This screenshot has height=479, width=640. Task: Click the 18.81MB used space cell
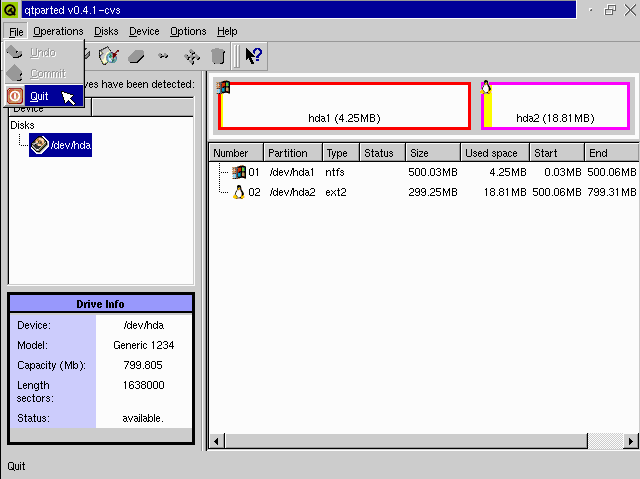coord(505,192)
